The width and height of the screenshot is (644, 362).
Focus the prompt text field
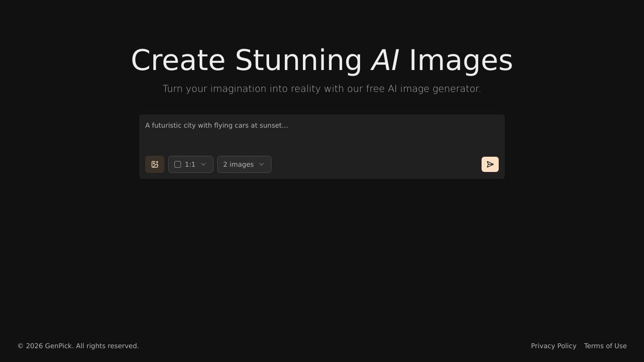point(322,134)
